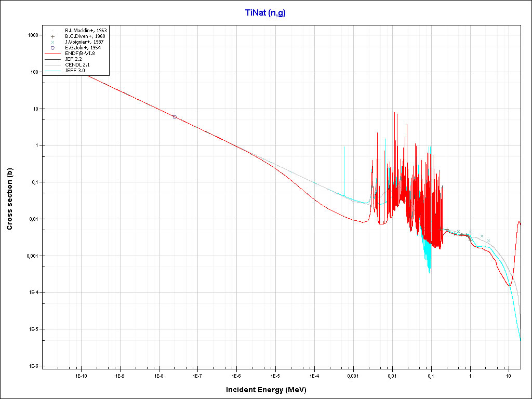This screenshot has width=532, height=399.
Task: Click the 1E-10 tick on the x-axis
Action: click(x=81, y=375)
